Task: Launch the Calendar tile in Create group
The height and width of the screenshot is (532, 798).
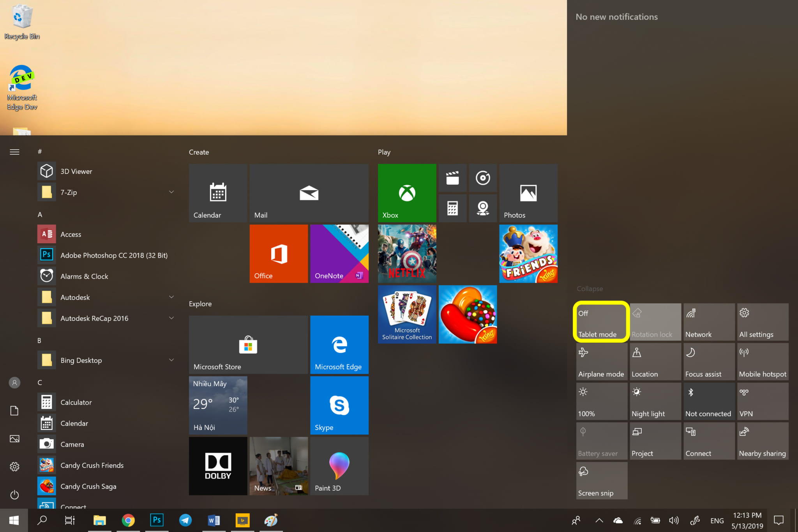Action: pos(218,193)
